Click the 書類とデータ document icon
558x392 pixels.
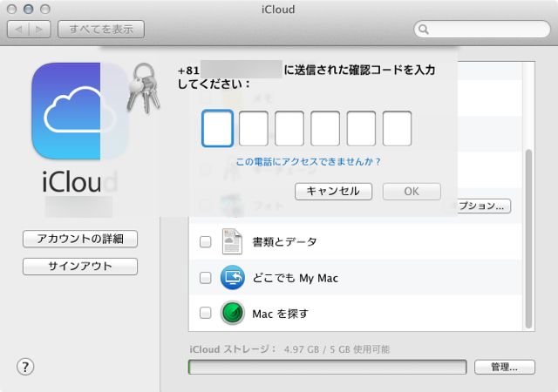[232, 241]
